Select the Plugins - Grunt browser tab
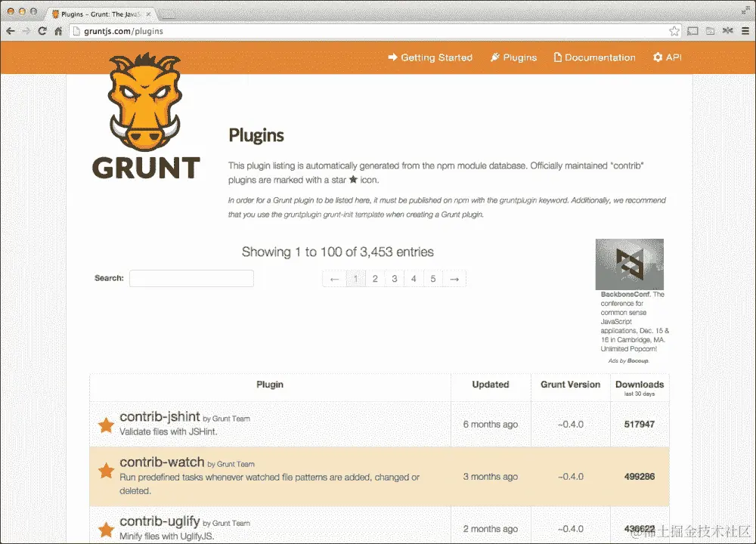This screenshot has width=756, height=544. 101,14
